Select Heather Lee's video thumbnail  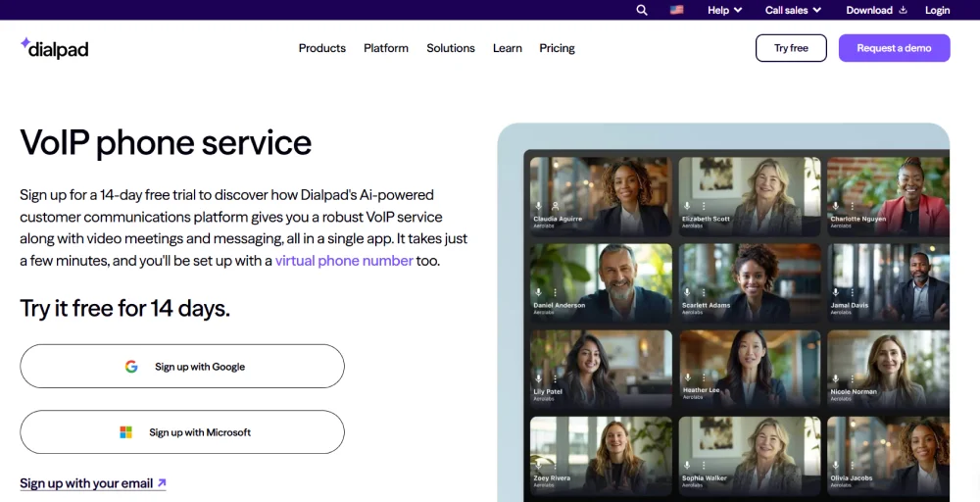[x=750, y=369]
